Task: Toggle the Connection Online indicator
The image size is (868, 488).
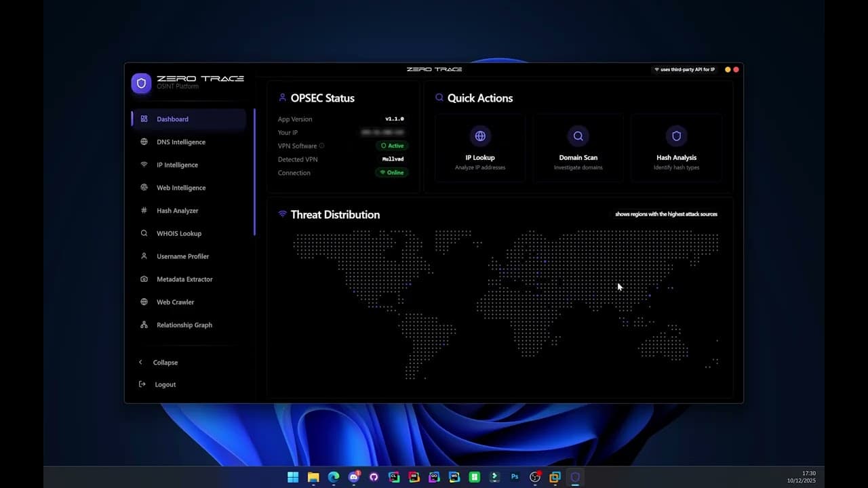Action: pyautogui.click(x=391, y=172)
